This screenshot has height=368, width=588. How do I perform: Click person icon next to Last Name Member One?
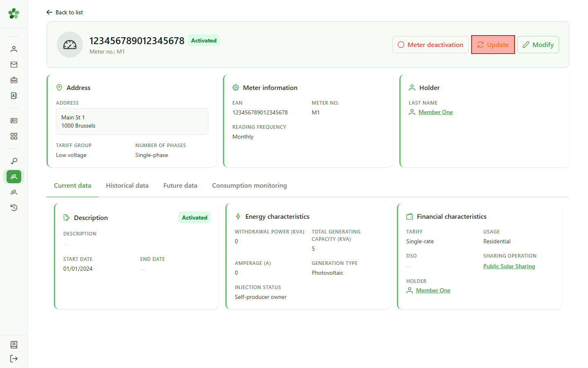pyautogui.click(x=412, y=112)
